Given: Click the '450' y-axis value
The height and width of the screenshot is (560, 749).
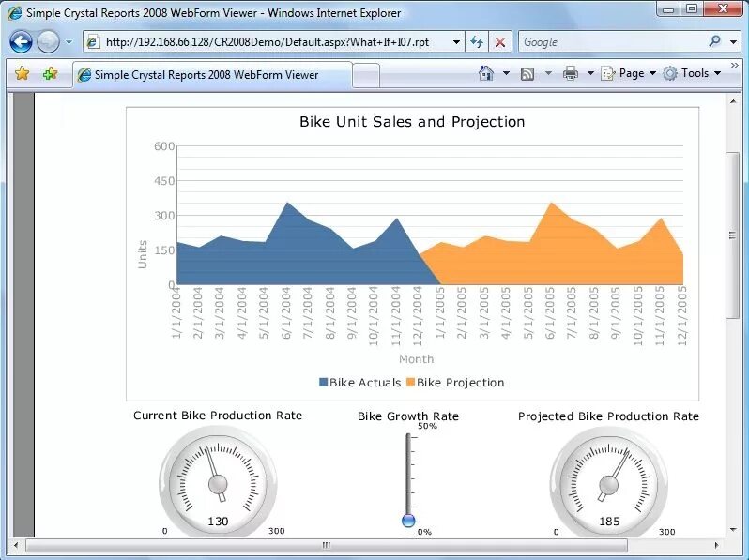Looking at the screenshot, I should pyautogui.click(x=164, y=181).
